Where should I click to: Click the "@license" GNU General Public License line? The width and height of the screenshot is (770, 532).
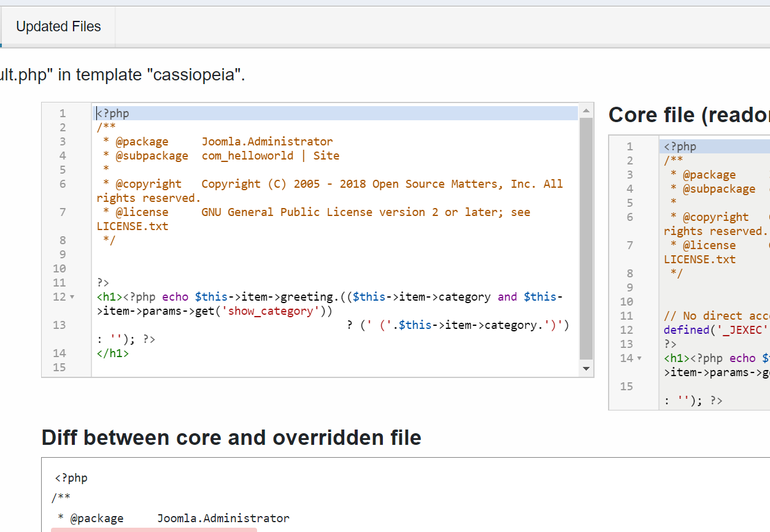[x=314, y=219]
